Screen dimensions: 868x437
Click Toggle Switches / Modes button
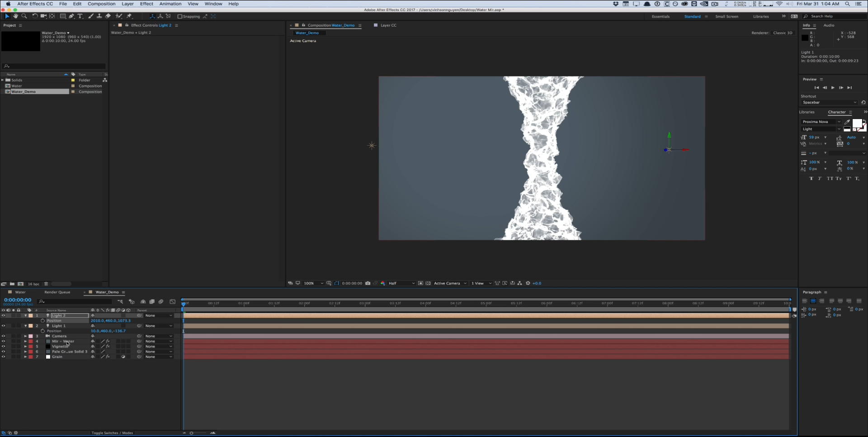click(x=112, y=433)
